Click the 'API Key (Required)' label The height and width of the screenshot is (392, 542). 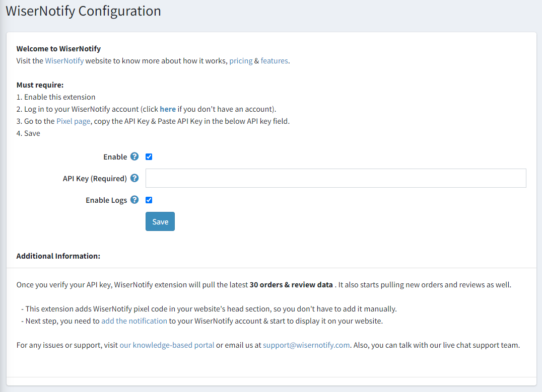pos(95,179)
